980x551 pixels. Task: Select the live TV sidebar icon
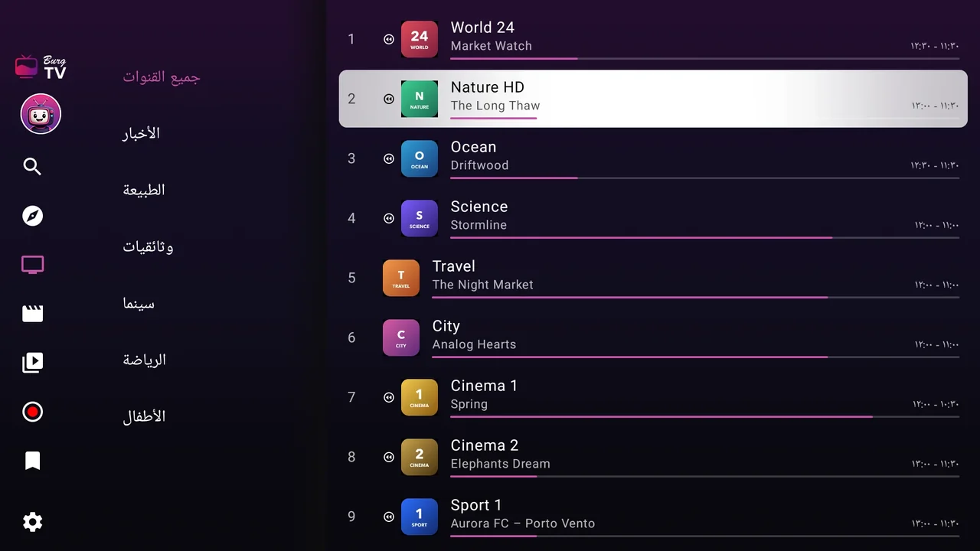click(x=32, y=265)
